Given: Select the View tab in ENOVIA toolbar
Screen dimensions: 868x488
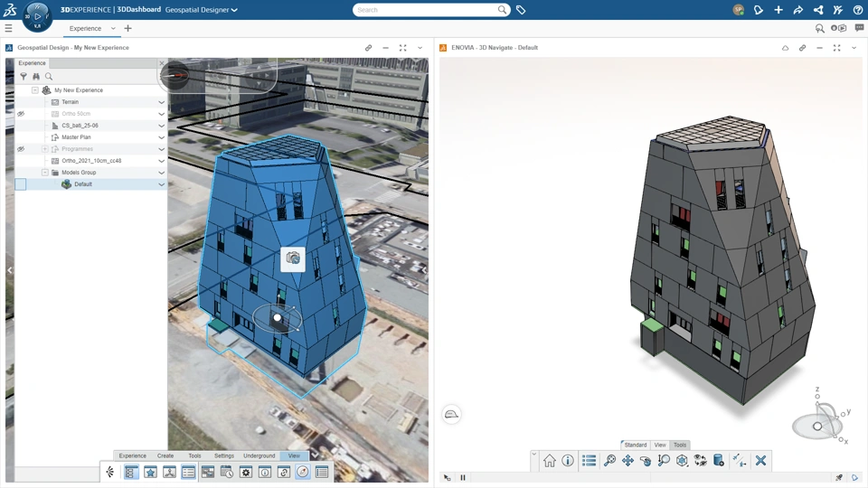Looking at the screenshot, I should tap(660, 445).
